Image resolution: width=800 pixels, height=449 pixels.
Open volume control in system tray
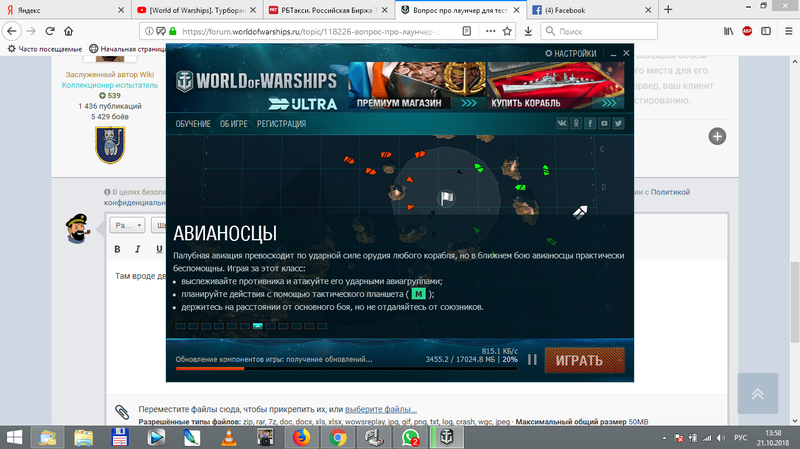click(720, 438)
